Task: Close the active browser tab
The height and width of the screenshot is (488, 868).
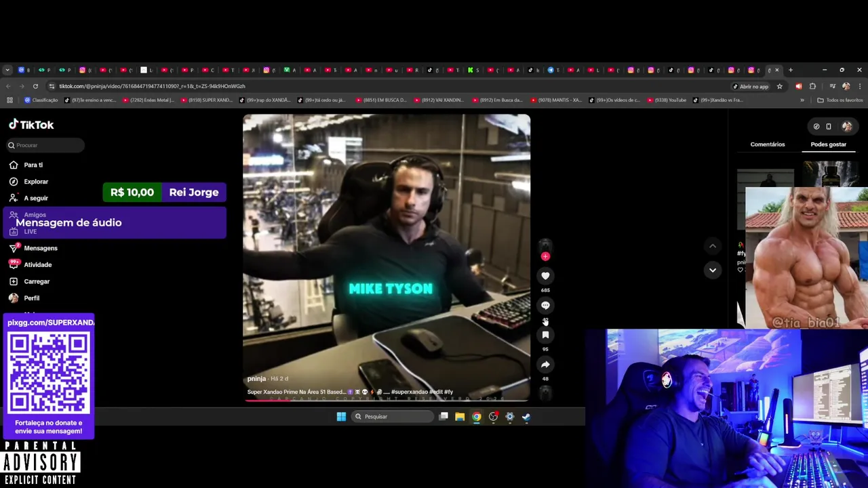Action: pyautogui.click(x=777, y=70)
